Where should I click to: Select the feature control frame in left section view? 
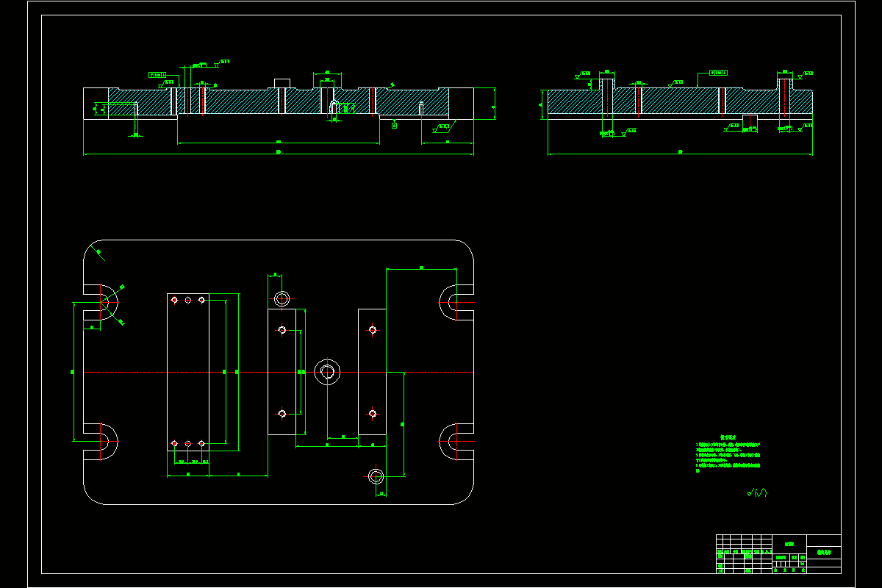tap(157, 75)
